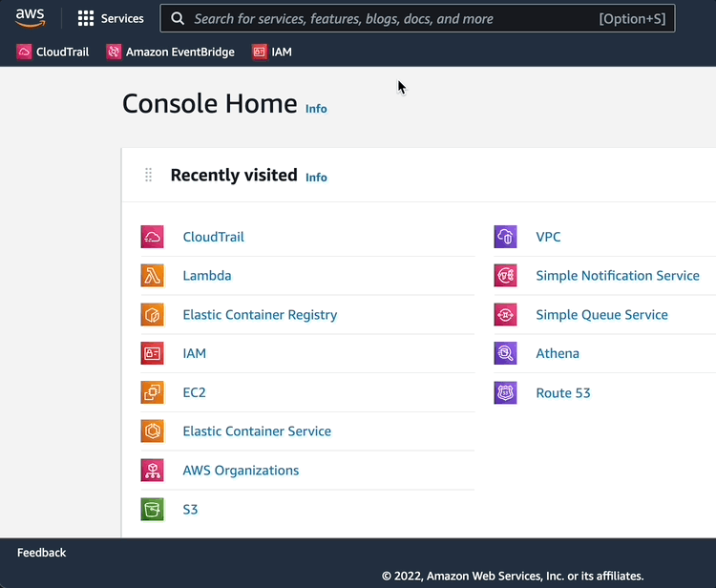716x588 pixels.
Task: Click Info link beside Recently visited
Action: tap(316, 178)
